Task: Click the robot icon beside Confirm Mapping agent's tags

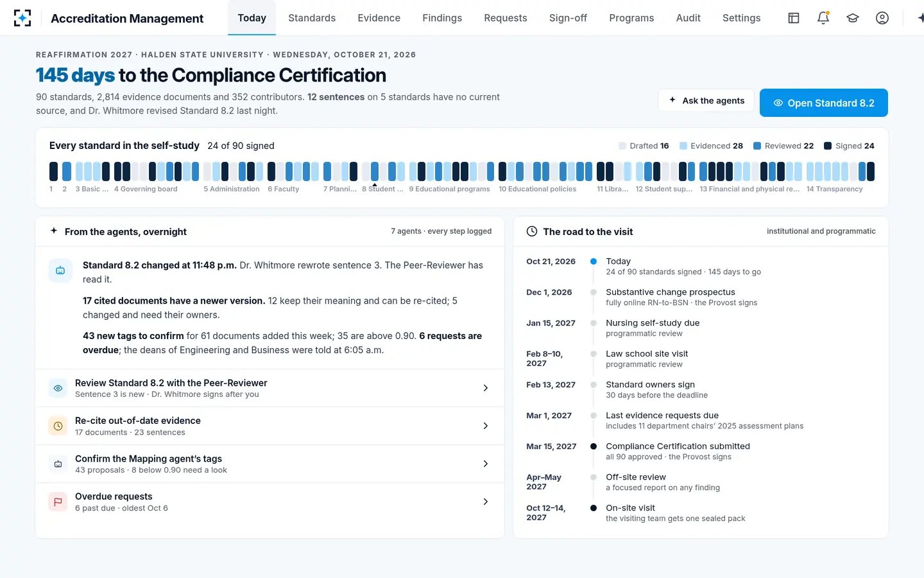Action: click(58, 464)
